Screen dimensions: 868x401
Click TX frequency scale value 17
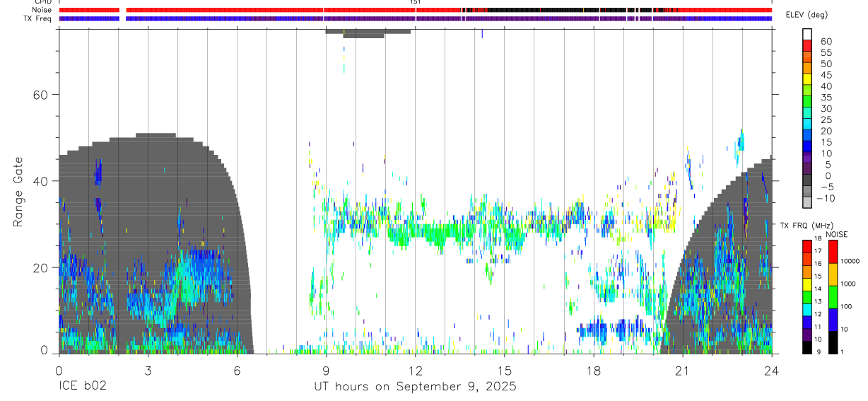[817, 251]
